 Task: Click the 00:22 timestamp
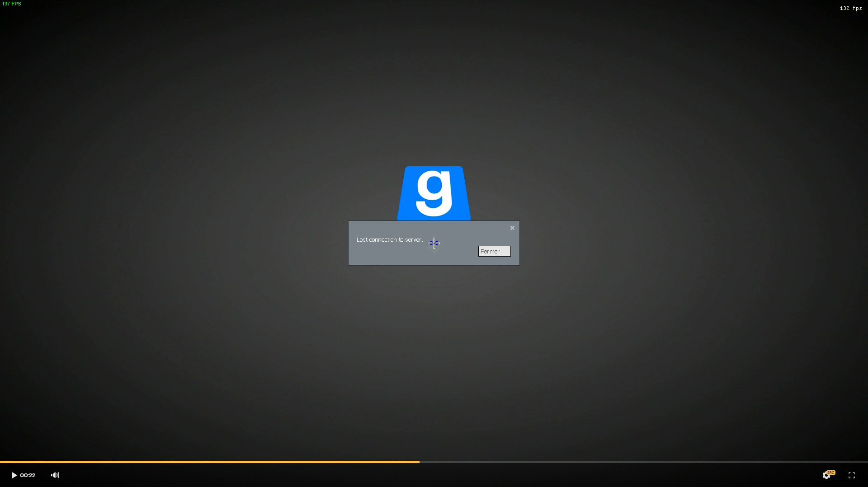click(x=28, y=475)
